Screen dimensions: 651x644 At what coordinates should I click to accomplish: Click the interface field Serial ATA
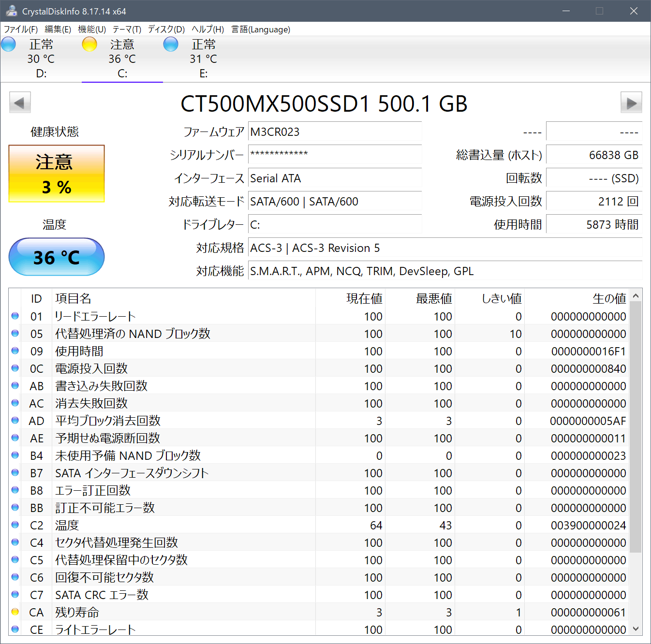tap(335, 178)
